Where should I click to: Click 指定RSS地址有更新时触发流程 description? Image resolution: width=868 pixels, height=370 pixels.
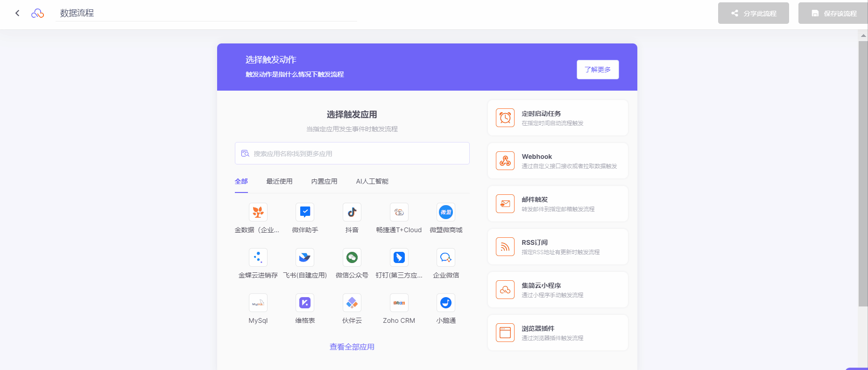[x=560, y=252]
